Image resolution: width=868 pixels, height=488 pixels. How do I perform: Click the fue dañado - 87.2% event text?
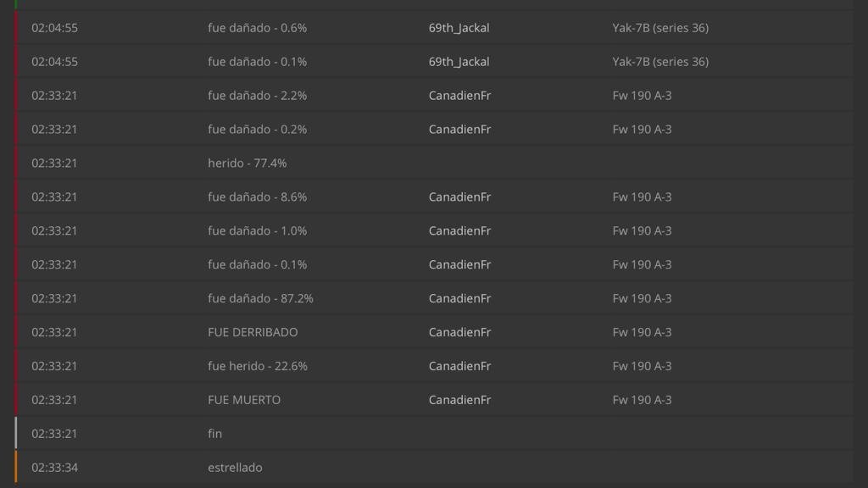point(260,298)
